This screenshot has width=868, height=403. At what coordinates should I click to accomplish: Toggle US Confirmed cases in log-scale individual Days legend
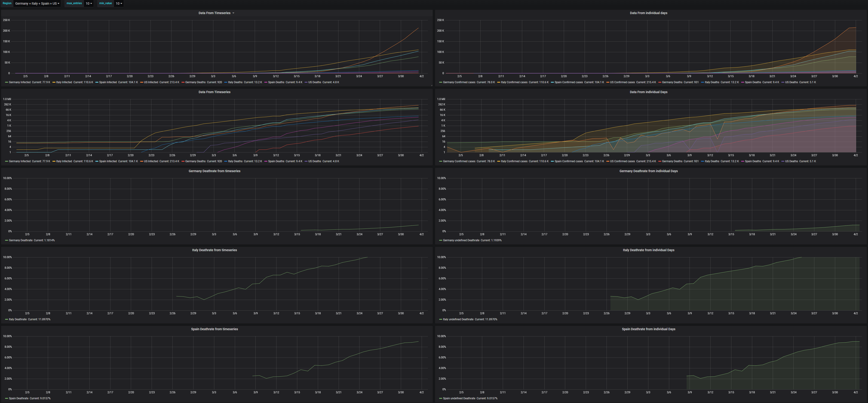pyautogui.click(x=622, y=161)
